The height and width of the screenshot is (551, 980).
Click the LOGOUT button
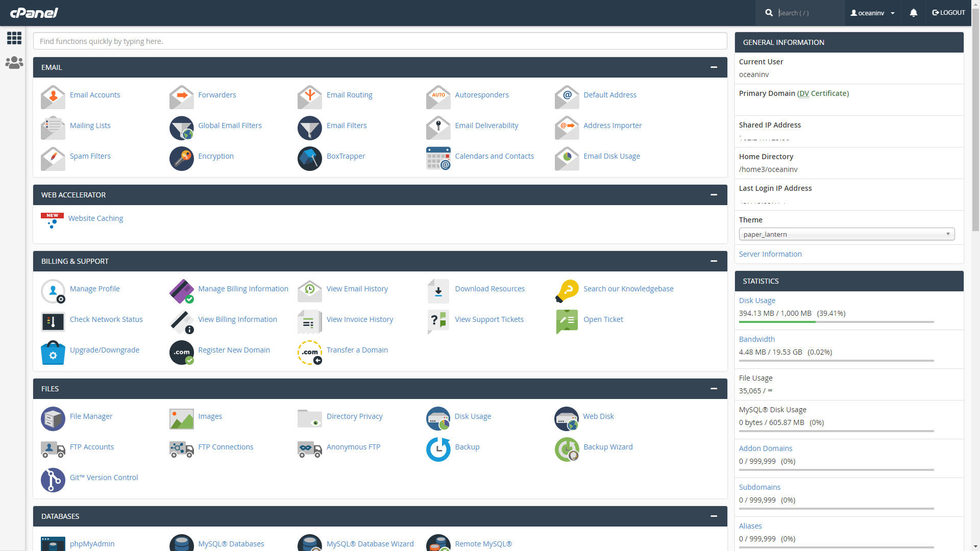[948, 13]
